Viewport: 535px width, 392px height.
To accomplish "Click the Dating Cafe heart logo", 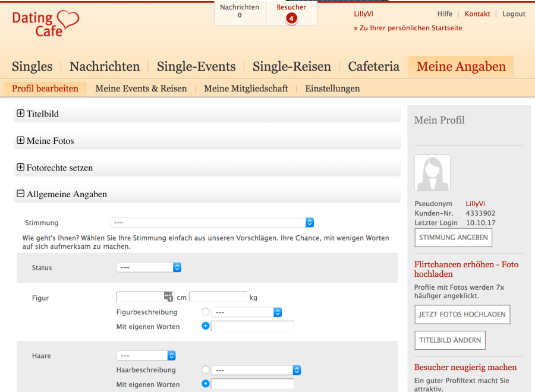I will (46, 24).
